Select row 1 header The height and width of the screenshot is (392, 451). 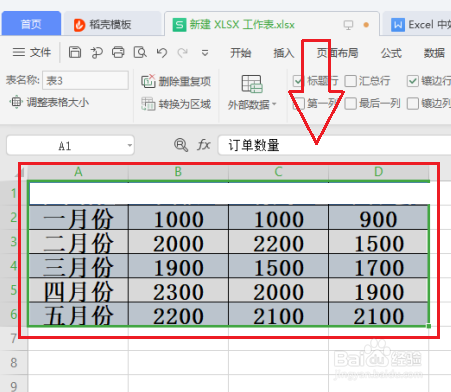coord(14,193)
